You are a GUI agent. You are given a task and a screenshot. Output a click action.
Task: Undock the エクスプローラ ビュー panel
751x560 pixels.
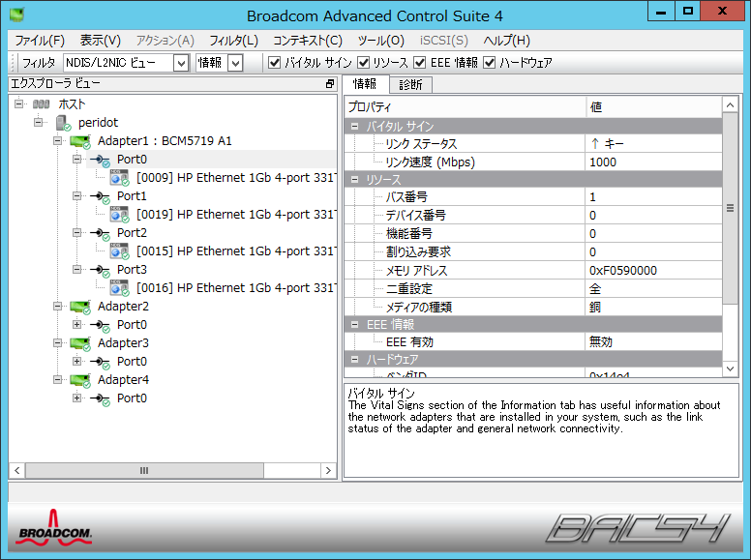tap(330, 84)
